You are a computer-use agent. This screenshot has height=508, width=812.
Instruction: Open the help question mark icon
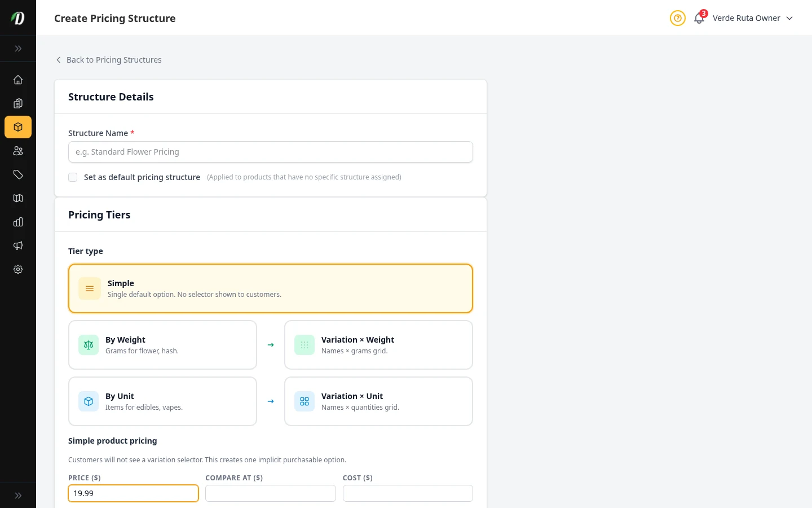[x=677, y=18]
